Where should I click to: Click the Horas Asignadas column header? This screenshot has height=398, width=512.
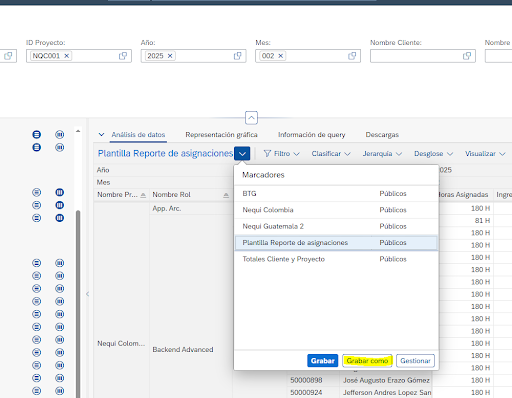click(464, 195)
